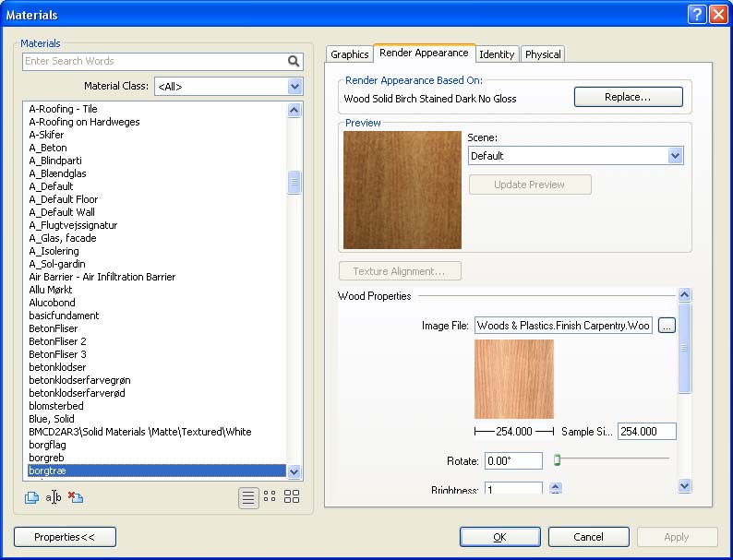733x560 pixels.
Task: Click the Rotate slider handle
Action: pyautogui.click(x=557, y=459)
